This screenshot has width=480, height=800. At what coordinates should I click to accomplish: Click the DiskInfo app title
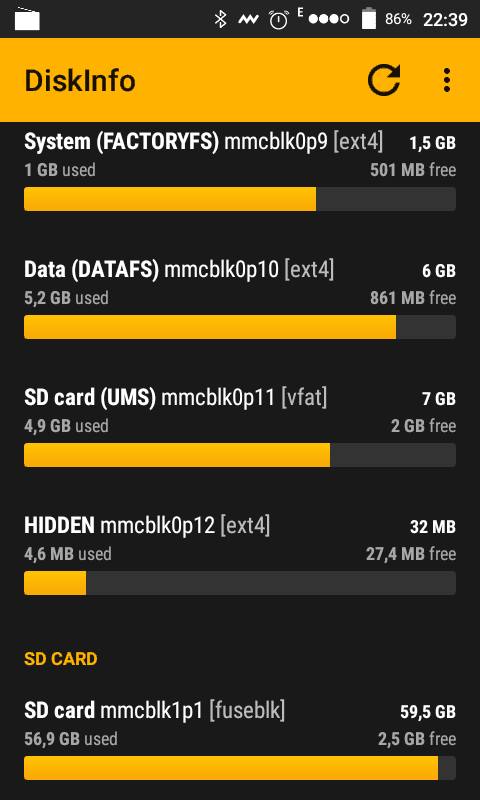[80, 81]
